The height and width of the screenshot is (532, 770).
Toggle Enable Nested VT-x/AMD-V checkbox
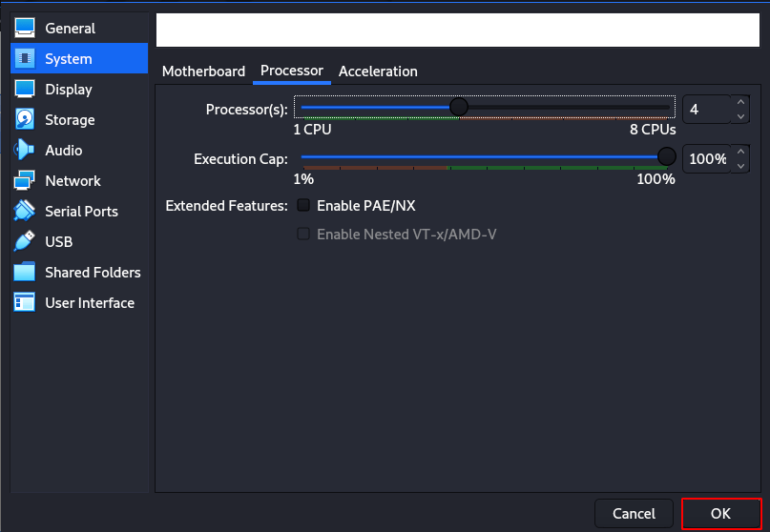click(x=303, y=234)
